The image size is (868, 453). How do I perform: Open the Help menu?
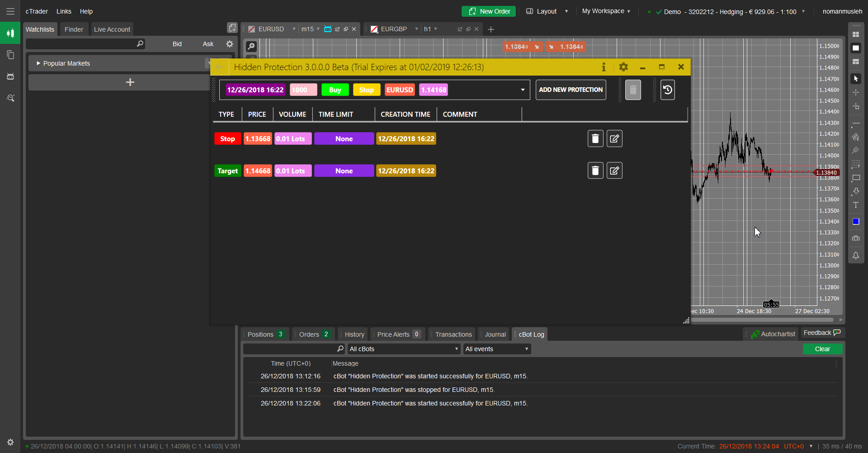pos(86,11)
